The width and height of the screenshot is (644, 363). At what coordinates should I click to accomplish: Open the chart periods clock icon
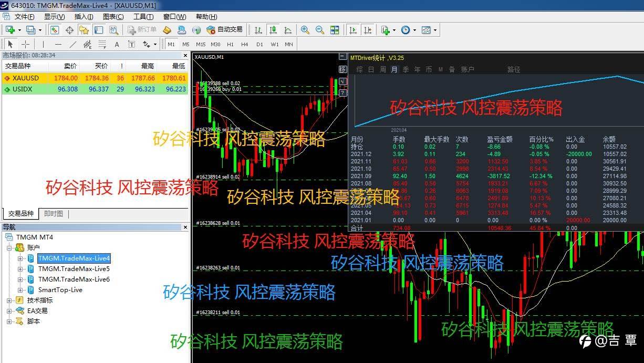click(x=406, y=30)
